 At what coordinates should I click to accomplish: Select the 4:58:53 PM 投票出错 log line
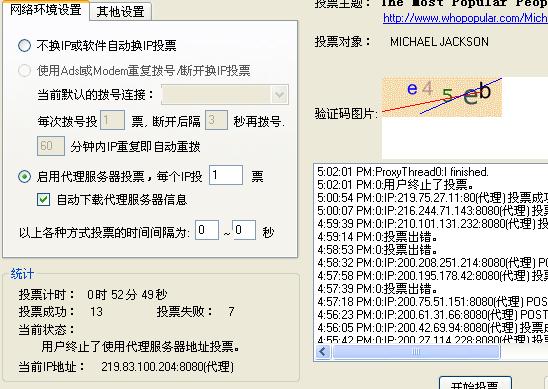tap(377, 250)
